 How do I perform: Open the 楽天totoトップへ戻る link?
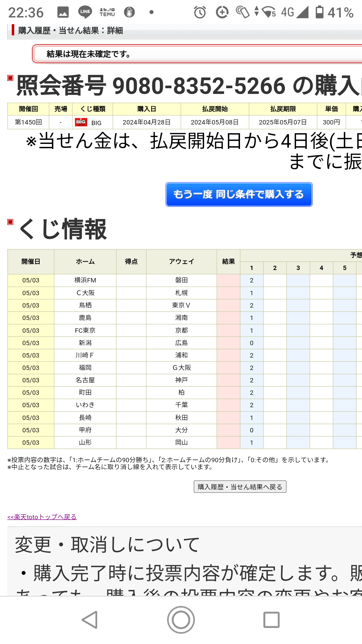tap(42, 517)
